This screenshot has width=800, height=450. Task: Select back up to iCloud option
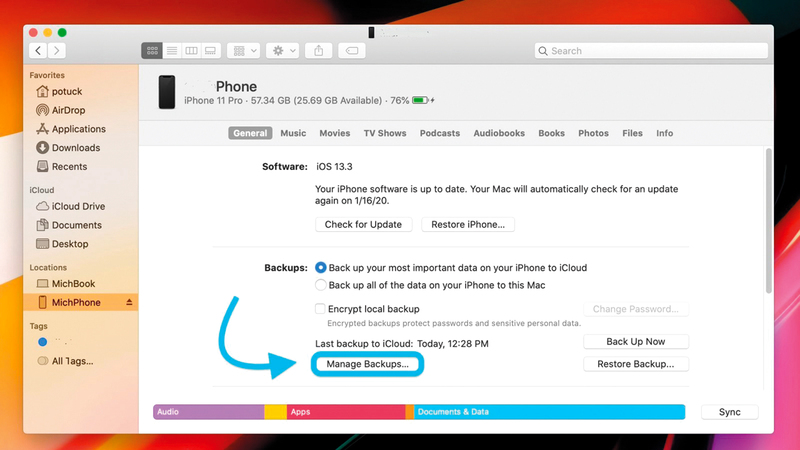click(x=321, y=268)
